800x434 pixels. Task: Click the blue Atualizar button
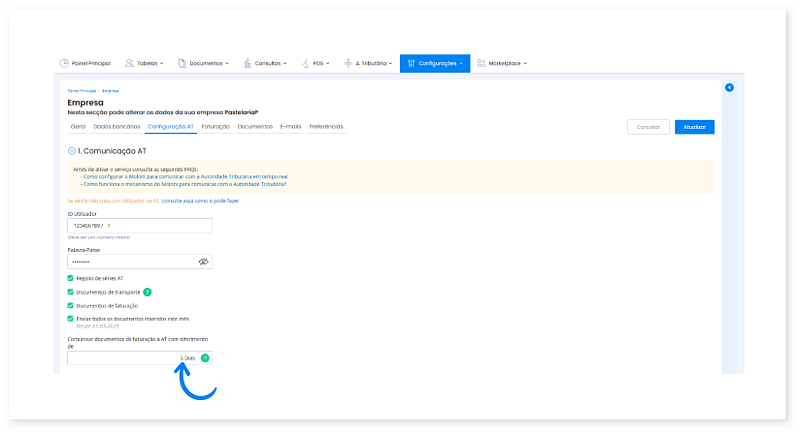[x=694, y=127]
